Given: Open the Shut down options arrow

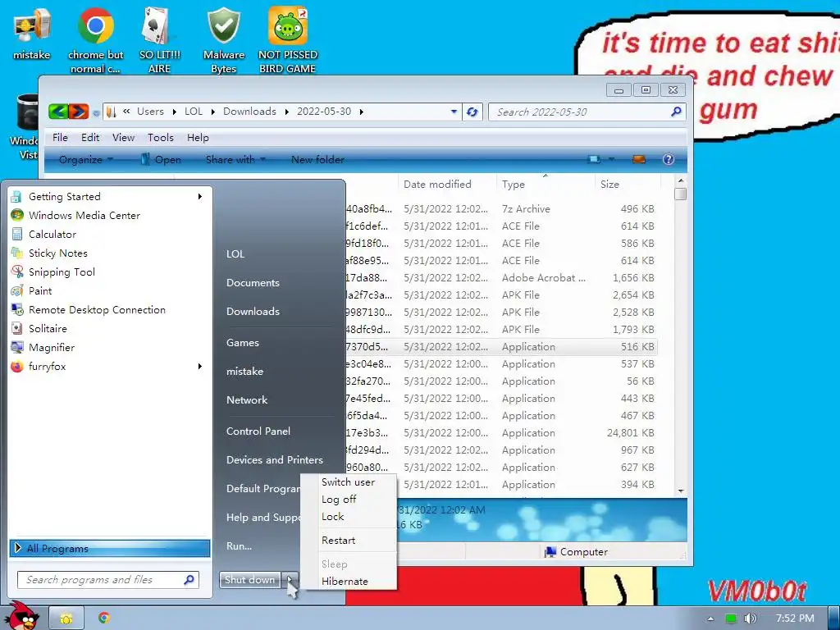Looking at the screenshot, I should tap(290, 580).
